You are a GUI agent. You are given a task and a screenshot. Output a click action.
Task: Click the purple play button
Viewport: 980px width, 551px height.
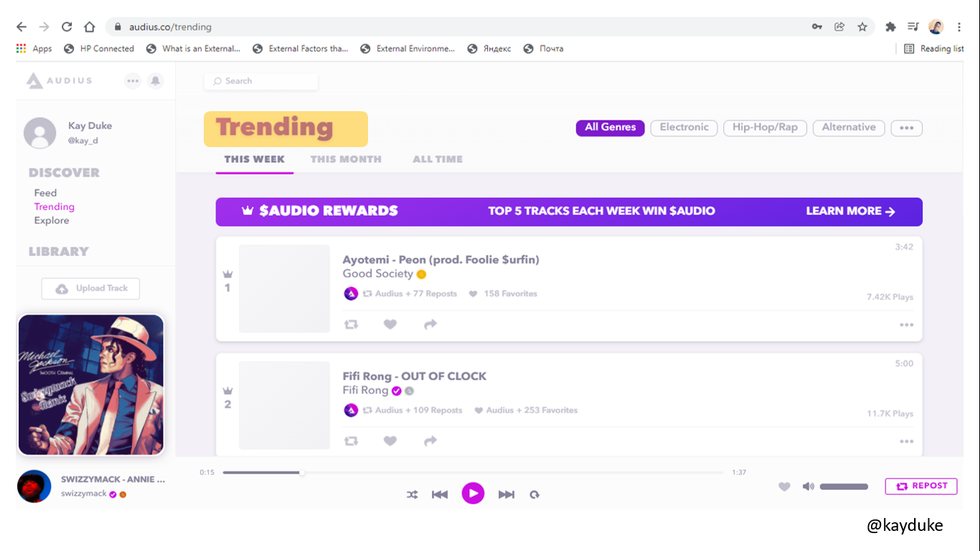pos(473,494)
